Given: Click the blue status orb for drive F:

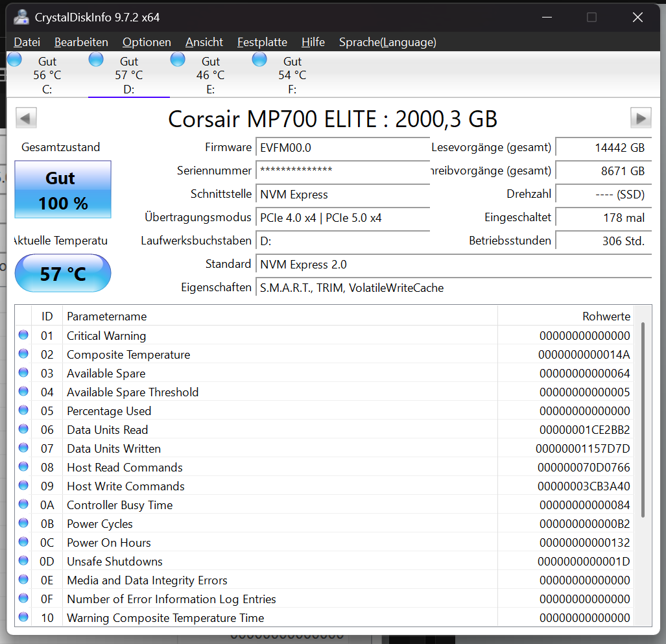Looking at the screenshot, I should 259,60.
